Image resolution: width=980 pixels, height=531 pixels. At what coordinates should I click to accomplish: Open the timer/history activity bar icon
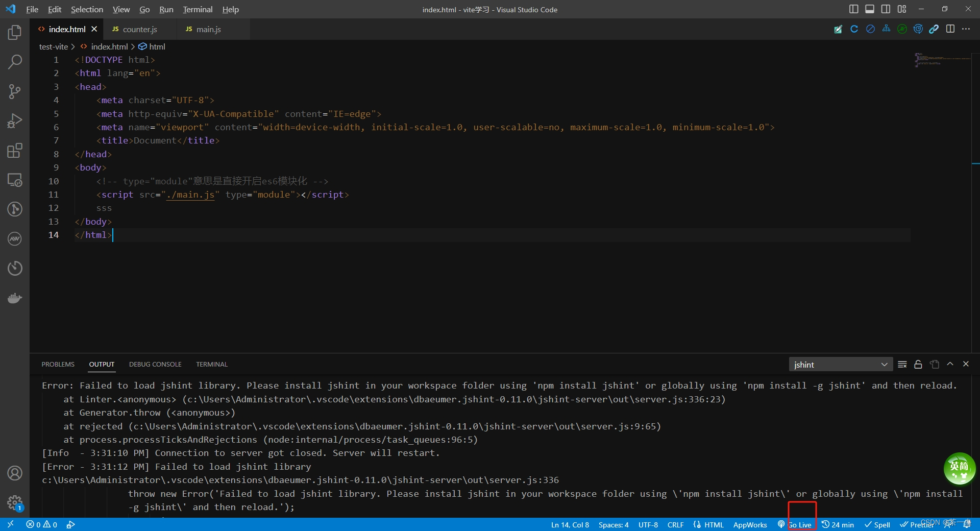pyautogui.click(x=15, y=268)
